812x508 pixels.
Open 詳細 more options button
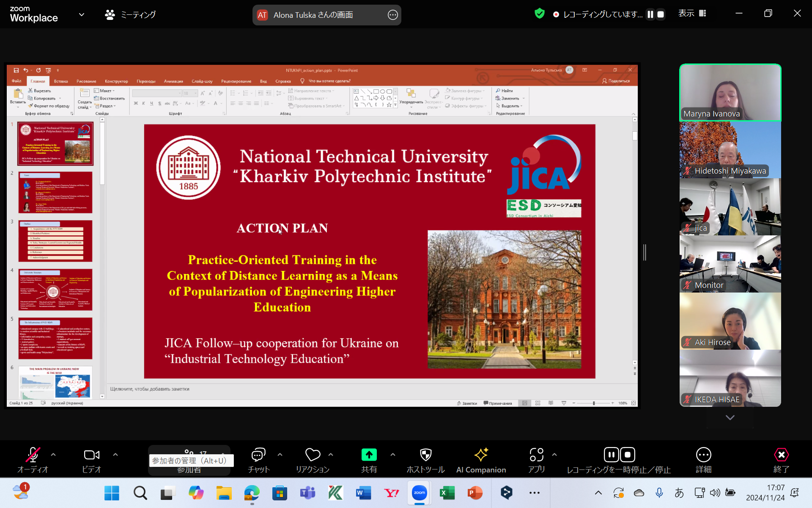[704, 460]
